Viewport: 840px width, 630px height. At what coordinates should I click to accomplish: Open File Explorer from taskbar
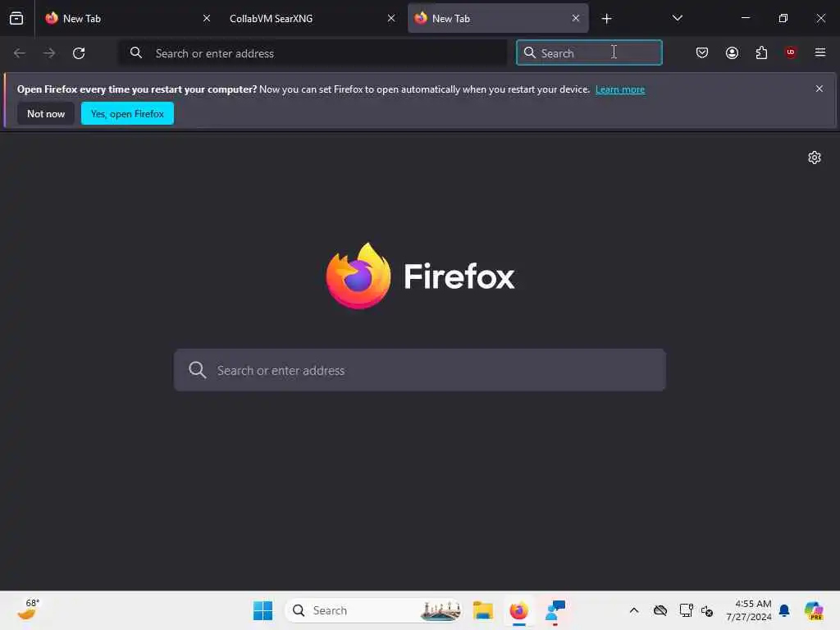pyautogui.click(x=482, y=610)
